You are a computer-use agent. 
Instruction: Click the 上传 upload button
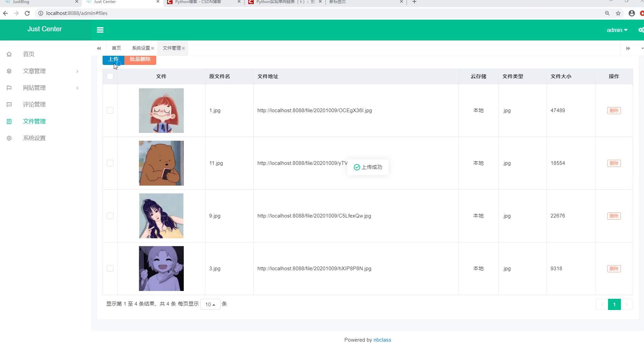click(113, 59)
